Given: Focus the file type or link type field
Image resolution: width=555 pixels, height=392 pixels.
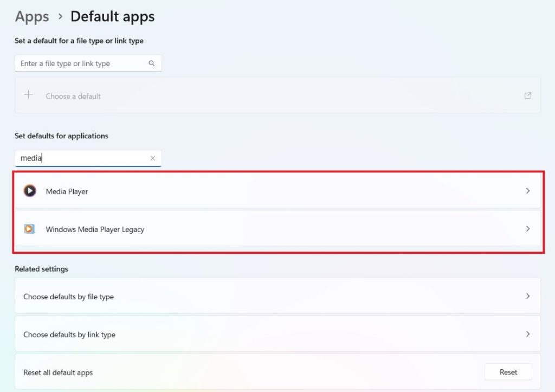Looking at the screenshot, I should tap(88, 63).
